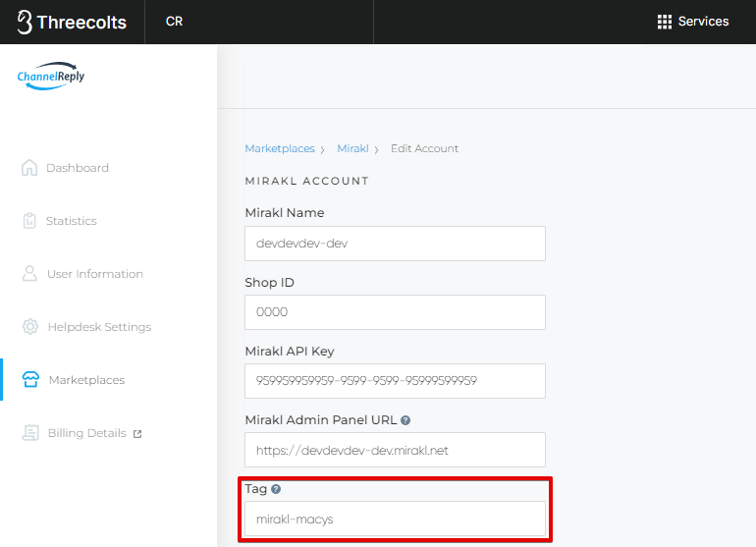756x547 pixels.
Task: Open User Information in the sidebar
Action: 95,274
